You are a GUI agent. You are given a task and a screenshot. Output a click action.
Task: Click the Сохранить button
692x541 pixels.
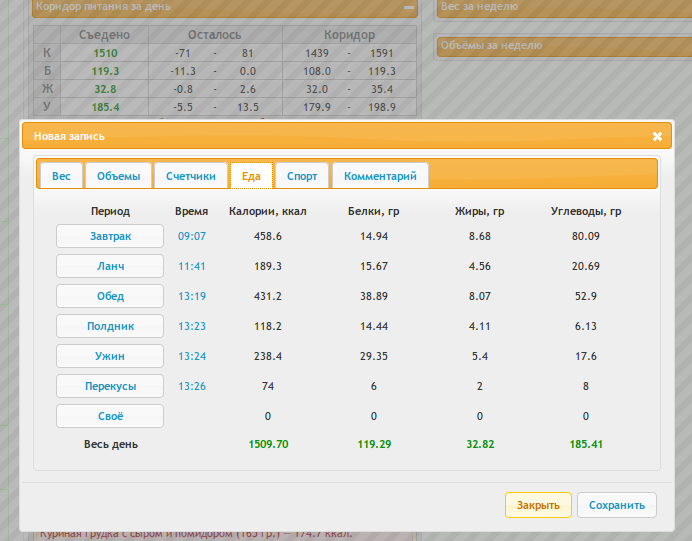tap(617, 505)
